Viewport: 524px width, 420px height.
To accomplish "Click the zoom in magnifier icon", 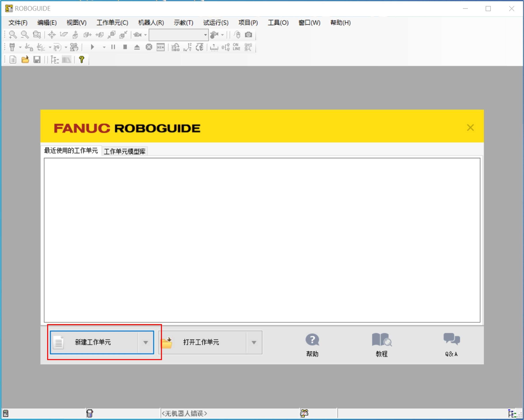I will click(x=12, y=35).
